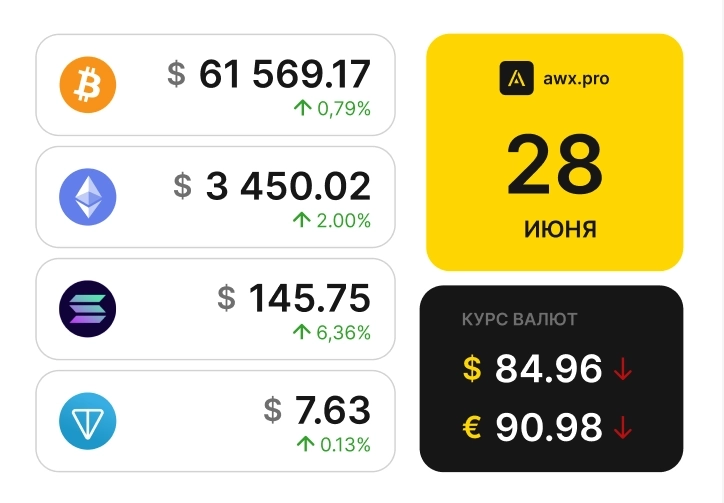Image resolution: width=724 pixels, height=503 pixels.
Task: Click the yellow dollar sign symbol
Action: tap(472, 370)
